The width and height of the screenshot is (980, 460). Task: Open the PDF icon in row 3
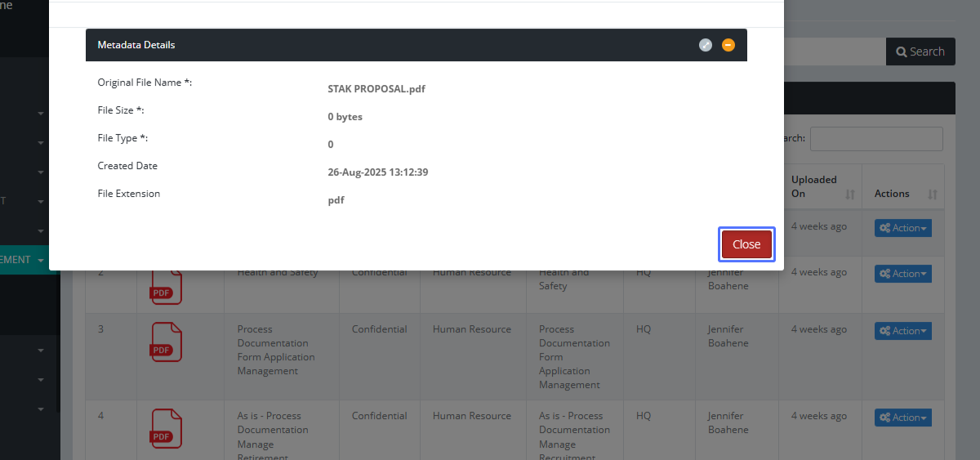(x=166, y=342)
